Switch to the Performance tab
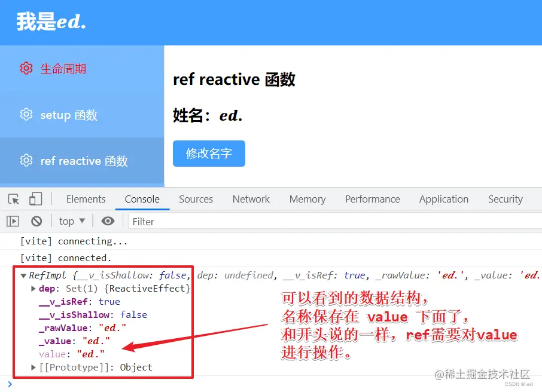Viewport: 542px width, 392px height. coord(372,199)
